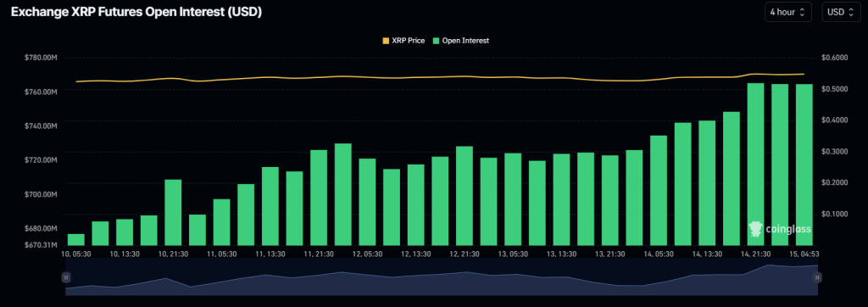
Task: Open the USD currency dropdown
Action: [x=841, y=12]
